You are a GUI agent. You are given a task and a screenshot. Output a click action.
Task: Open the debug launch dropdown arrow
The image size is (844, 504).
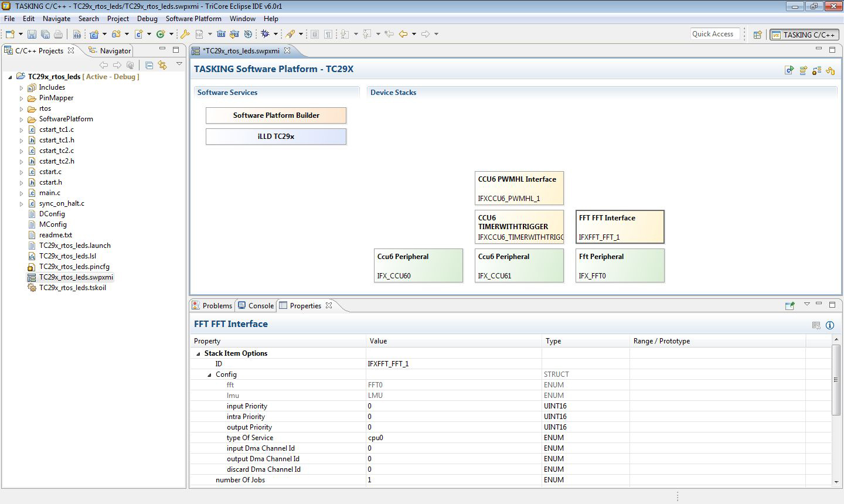coord(275,34)
